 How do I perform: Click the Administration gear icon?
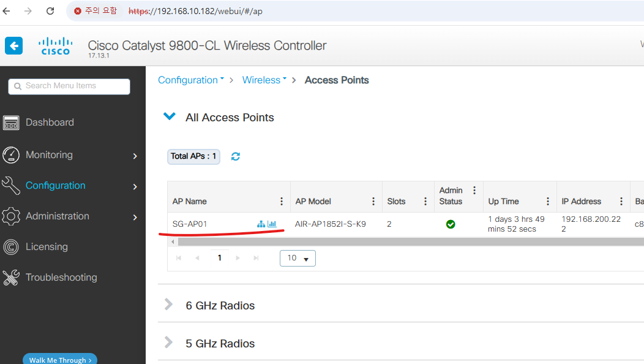[x=11, y=216]
